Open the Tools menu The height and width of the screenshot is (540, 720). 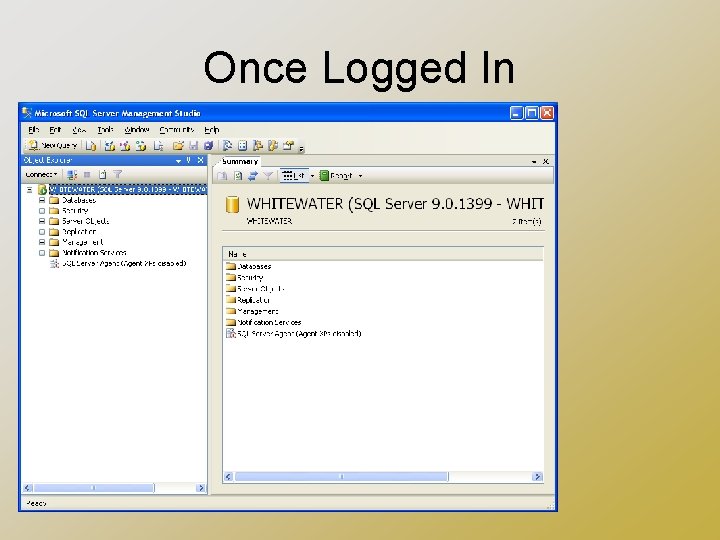pyautogui.click(x=105, y=130)
